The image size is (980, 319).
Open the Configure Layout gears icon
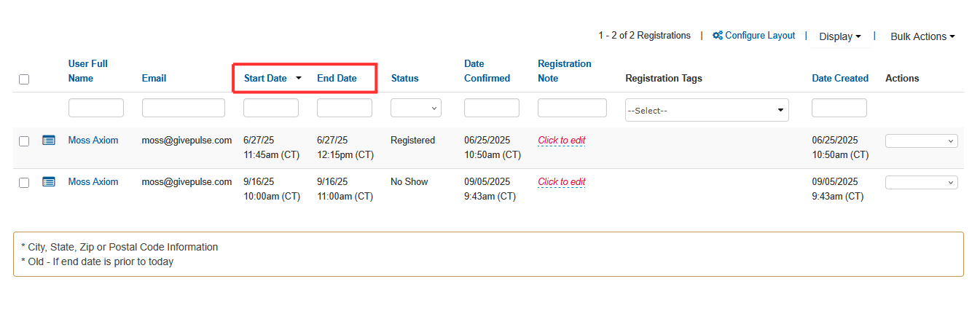tap(717, 36)
